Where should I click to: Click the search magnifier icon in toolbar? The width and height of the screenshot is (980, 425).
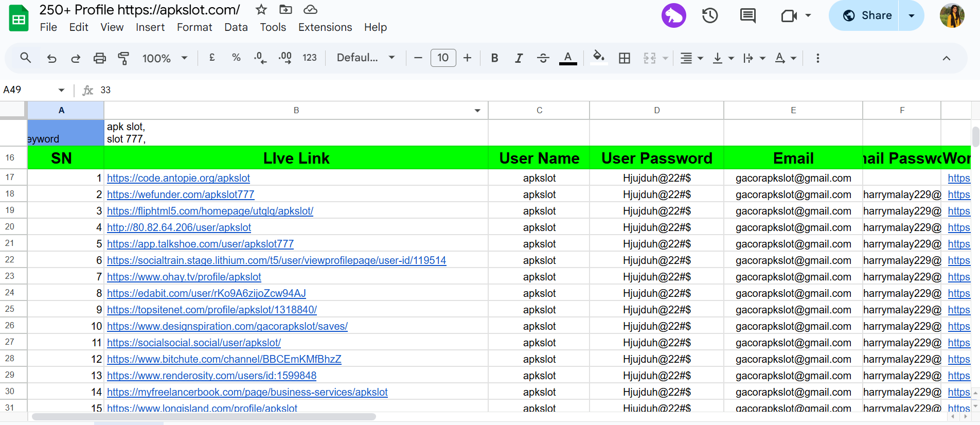(x=25, y=58)
